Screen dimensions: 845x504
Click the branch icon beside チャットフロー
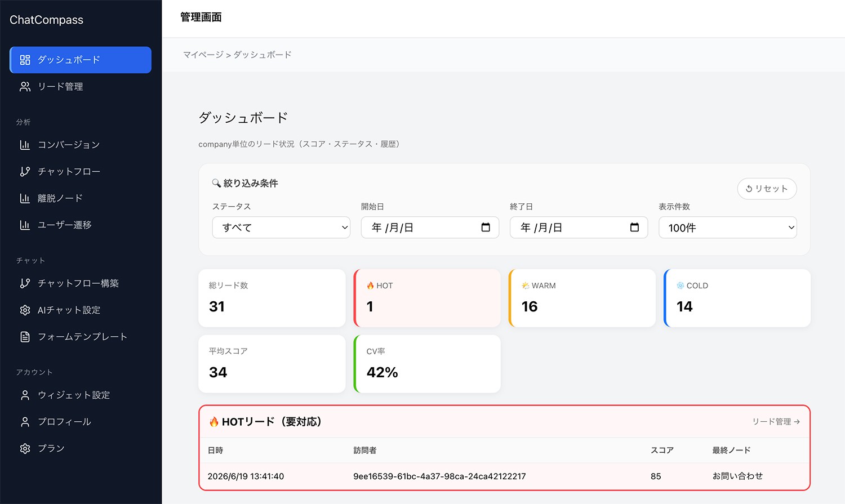coord(25,172)
